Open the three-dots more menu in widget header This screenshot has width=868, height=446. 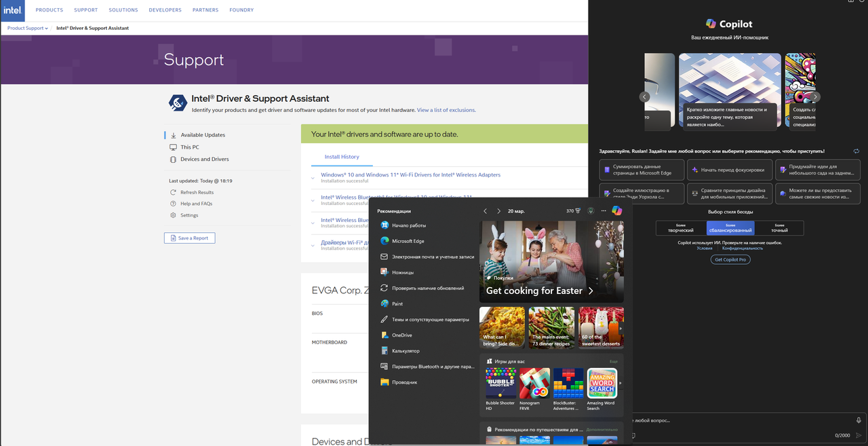click(x=604, y=211)
